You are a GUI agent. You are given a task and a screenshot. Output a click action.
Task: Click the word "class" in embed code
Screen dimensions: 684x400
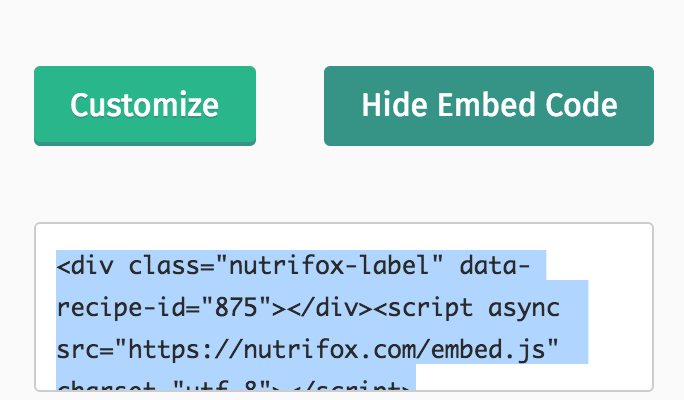point(164,265)
